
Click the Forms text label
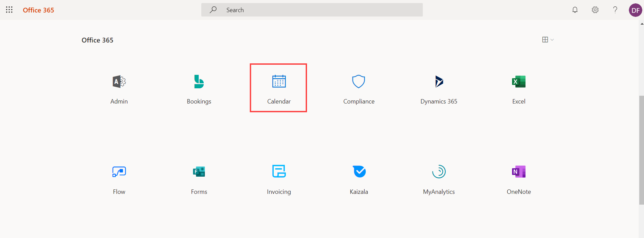point(199,192)
